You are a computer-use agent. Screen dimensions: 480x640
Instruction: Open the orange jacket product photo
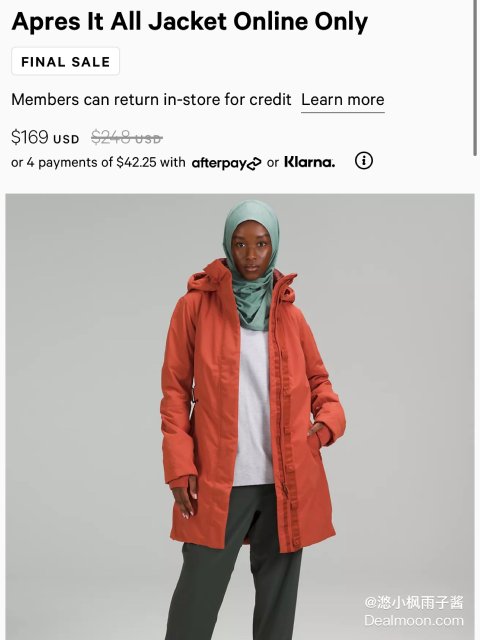click(x=240, y=417)
